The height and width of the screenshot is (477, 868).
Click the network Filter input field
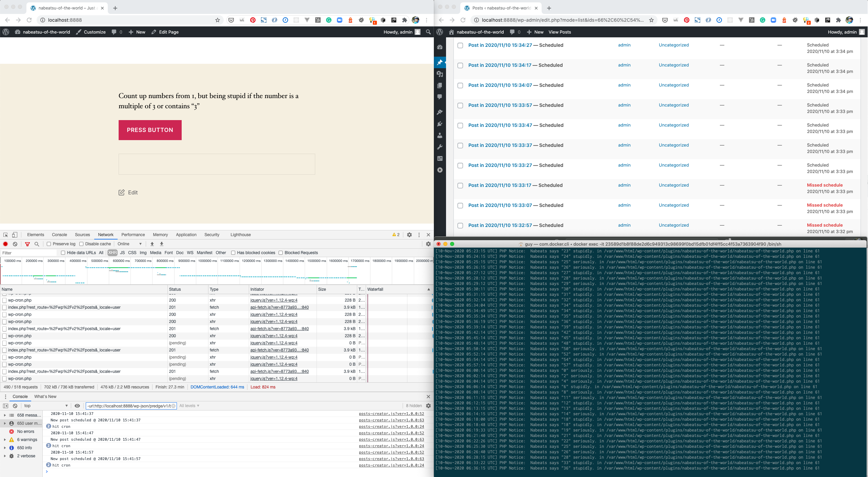pos(29,253)
